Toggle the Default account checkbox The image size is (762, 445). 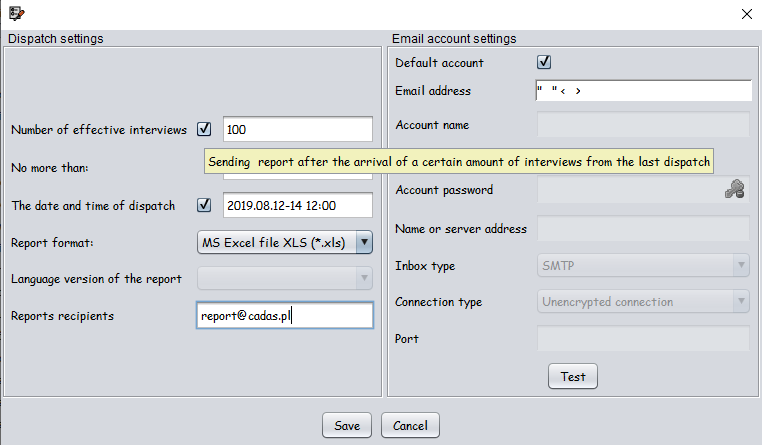[x=544, y=62]
